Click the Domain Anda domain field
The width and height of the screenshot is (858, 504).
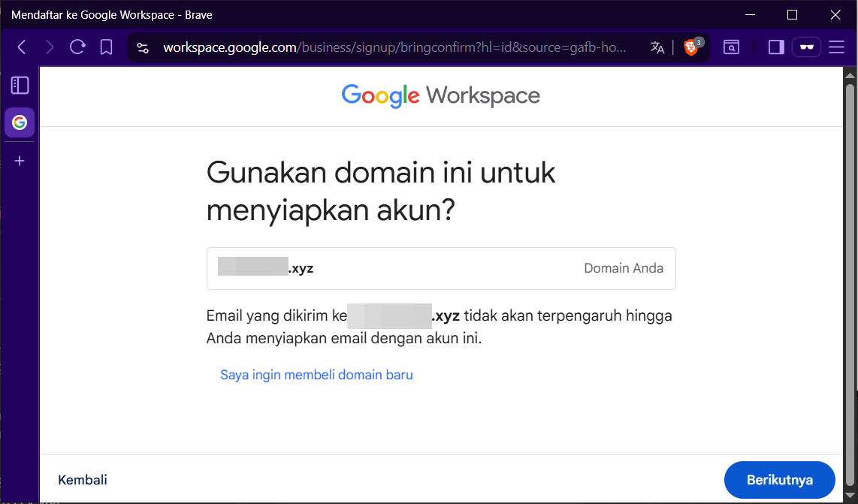(x=441, y=269)
